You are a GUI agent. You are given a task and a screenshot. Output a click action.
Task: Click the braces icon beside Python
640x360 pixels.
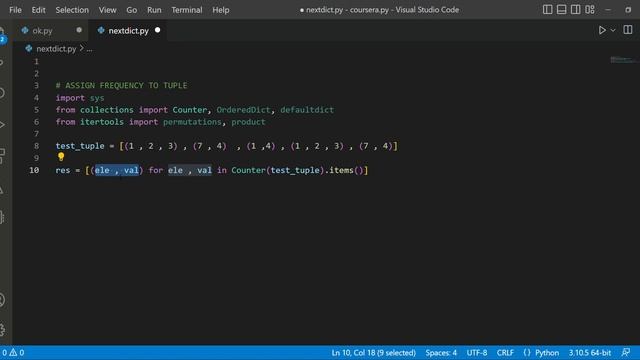pyautogui.click(x=527, y=353)
